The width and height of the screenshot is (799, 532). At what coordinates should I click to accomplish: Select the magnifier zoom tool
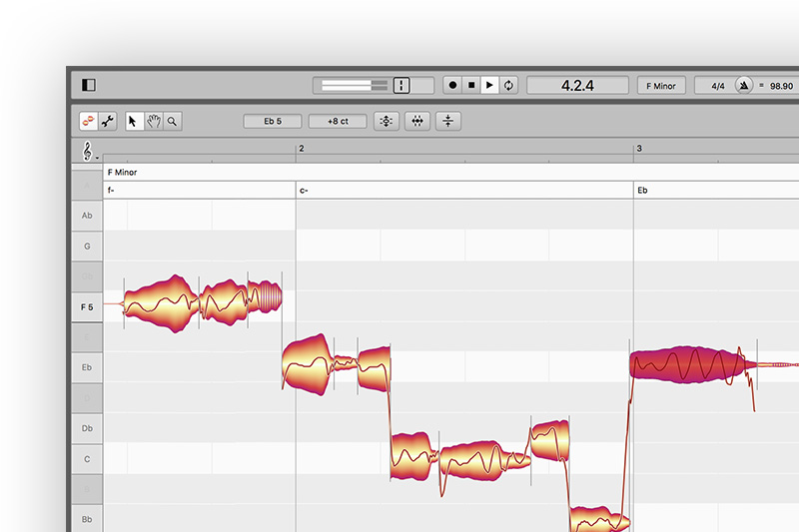[172, 121]
